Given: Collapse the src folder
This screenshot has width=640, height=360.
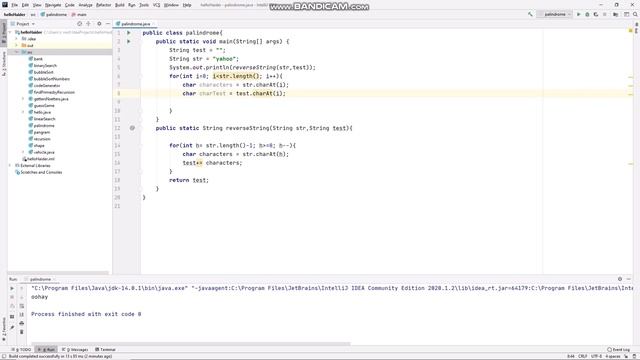Looking at the screenshot, I should (17, 52).
